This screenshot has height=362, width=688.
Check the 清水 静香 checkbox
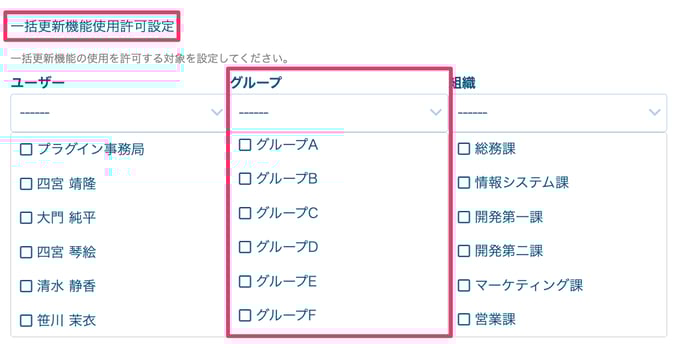[x=26, y=286]
